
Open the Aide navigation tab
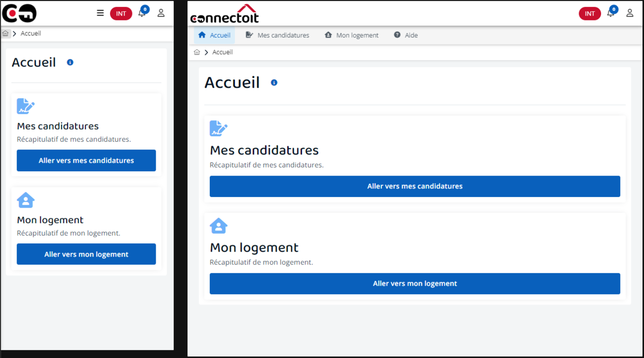pos(406,35)
